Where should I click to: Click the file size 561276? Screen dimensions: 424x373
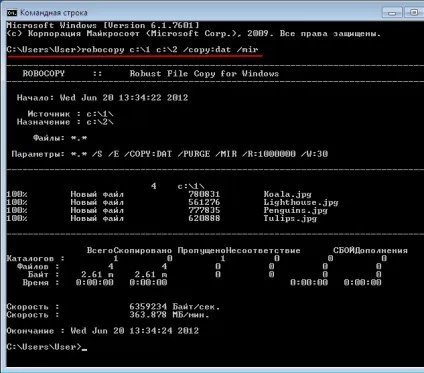click(x=204, y=202)
